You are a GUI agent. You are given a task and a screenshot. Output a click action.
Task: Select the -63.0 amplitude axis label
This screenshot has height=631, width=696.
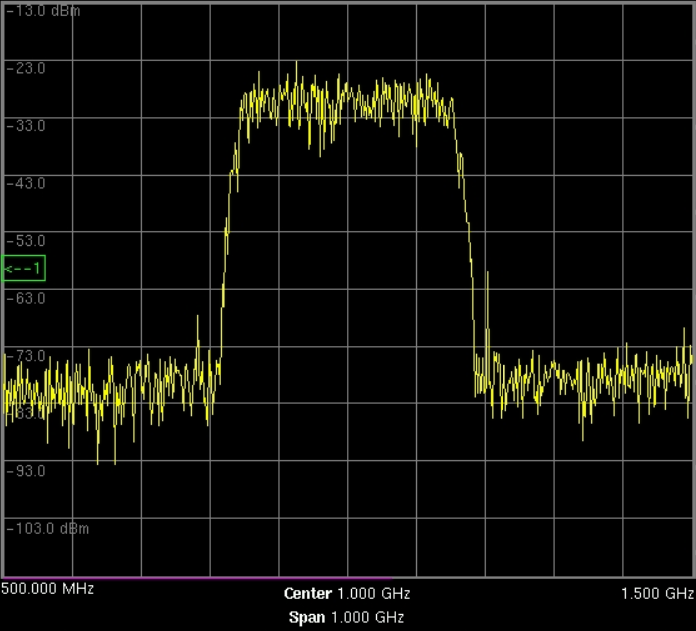pyautogui.click(x=25, y=298)
